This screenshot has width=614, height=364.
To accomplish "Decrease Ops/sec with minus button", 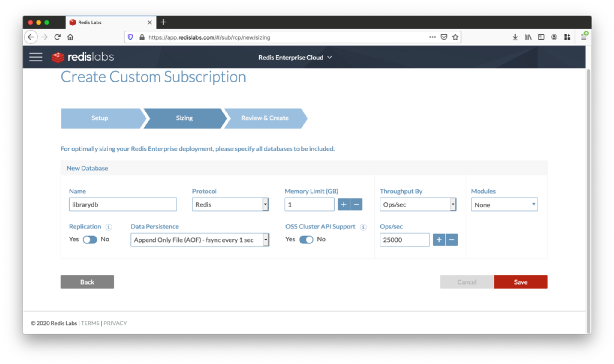I will coord(452,240).
